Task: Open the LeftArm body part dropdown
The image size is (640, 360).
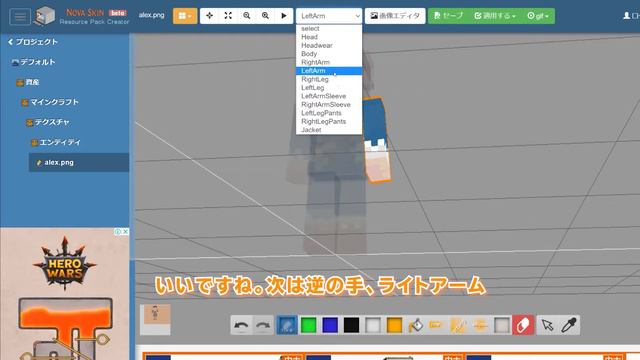Action: [x=329, y=16]
